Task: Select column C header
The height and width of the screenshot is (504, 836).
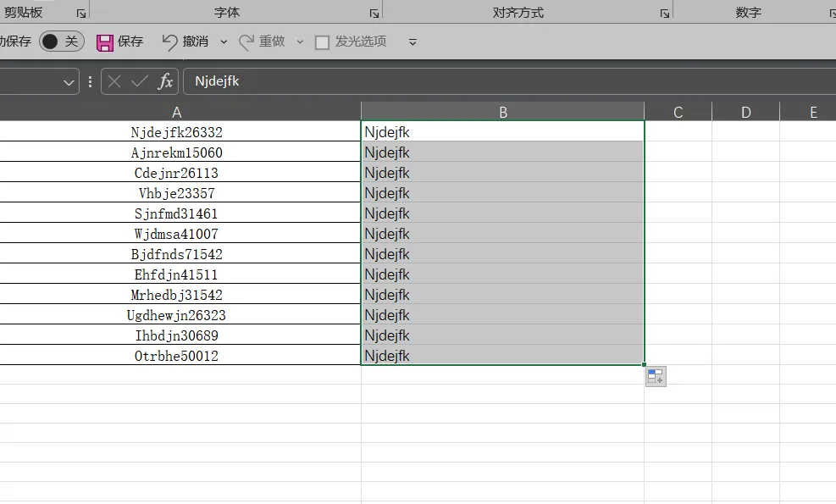Action: tap(678, 112)
